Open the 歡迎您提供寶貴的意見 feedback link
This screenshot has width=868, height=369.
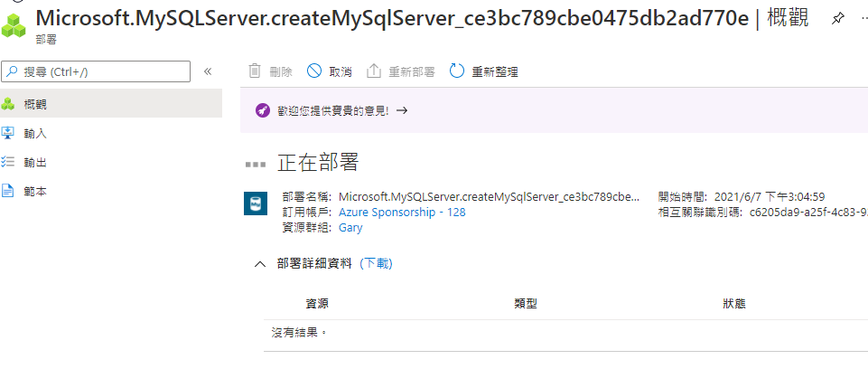(333, 111)
